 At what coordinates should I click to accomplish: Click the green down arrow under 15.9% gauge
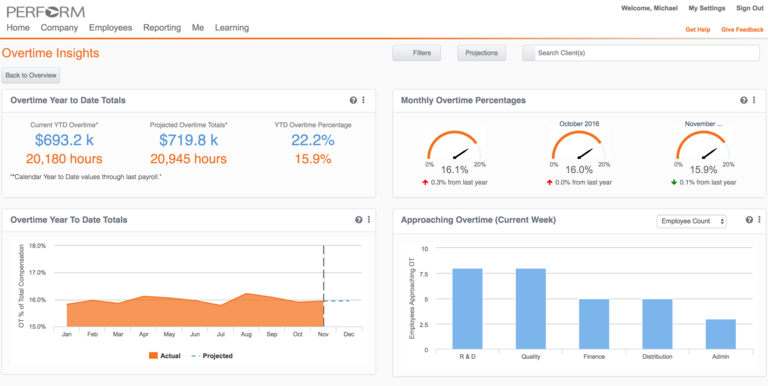(674, 183)
